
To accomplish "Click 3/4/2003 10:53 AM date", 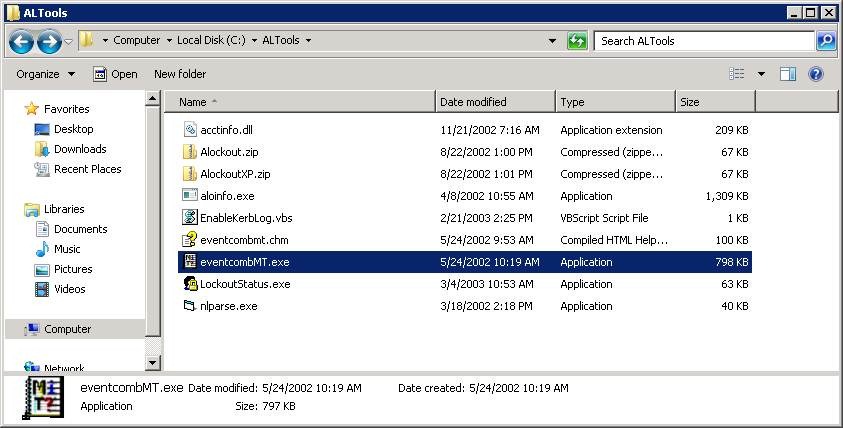I will (x=487, y=284).
